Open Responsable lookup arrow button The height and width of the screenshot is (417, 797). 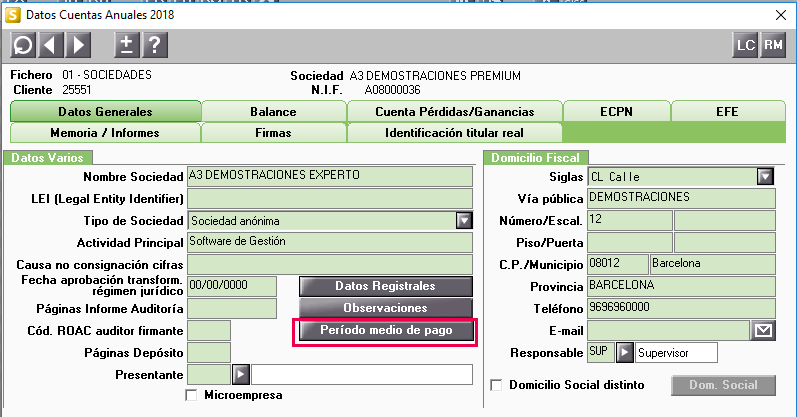(625, 352)
